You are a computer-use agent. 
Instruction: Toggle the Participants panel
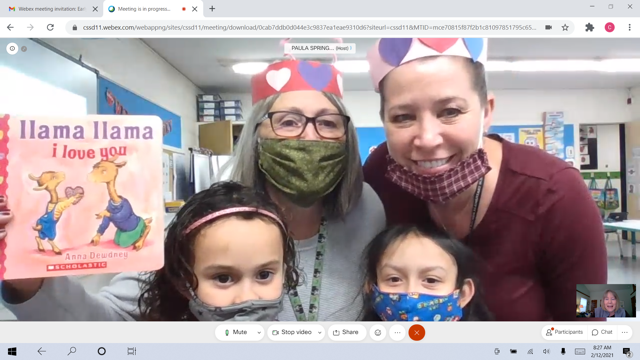564,332
